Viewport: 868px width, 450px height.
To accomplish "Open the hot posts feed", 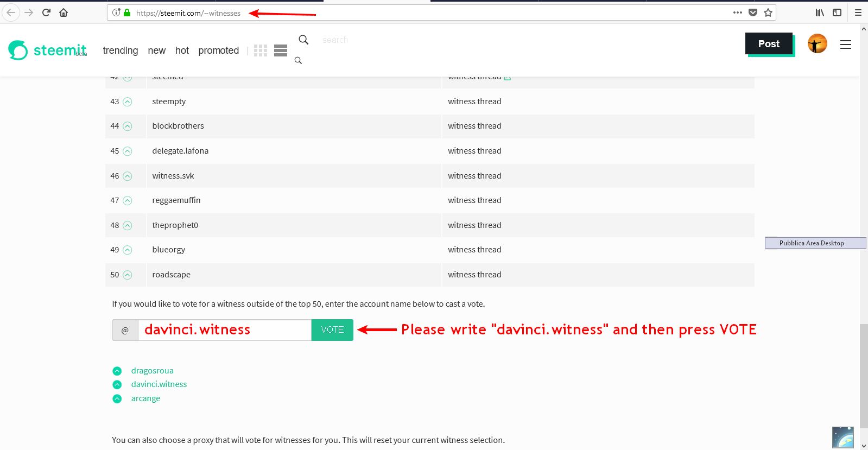I will [x=182, y=50].
